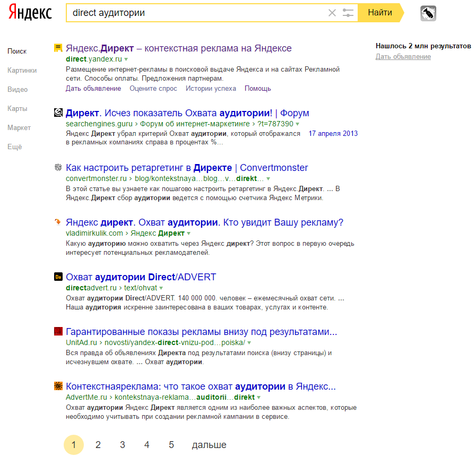
Task: Click 'Дать объявление' under results count
Action: point(403,56)
